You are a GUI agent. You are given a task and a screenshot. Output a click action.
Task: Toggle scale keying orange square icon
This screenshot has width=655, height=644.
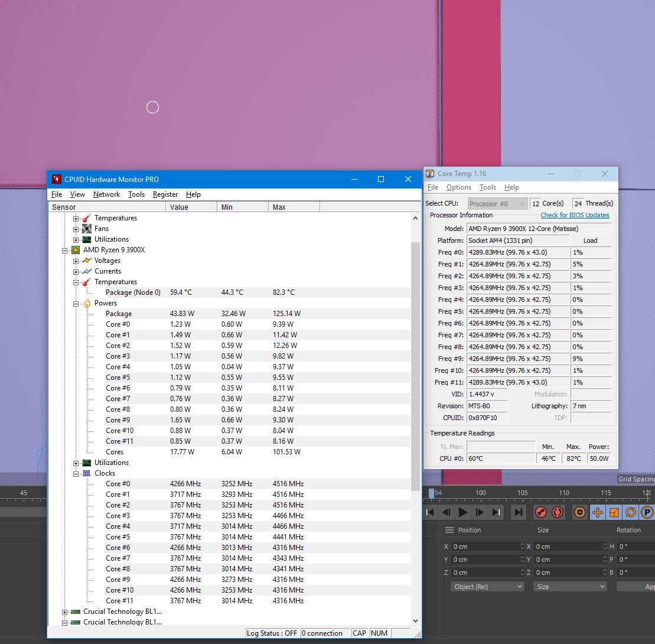614,512
